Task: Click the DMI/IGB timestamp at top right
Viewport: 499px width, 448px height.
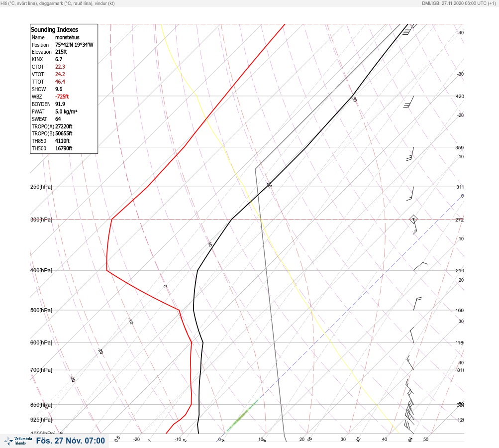Action: pyautogui.click(x=459, y=3)
